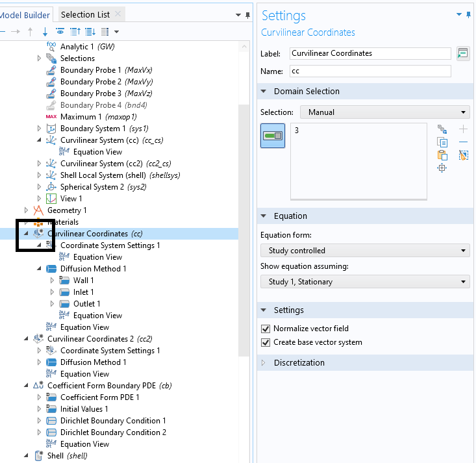This screenshot has height=463, width=476.
Task: Click the Zoom to Selection icon
Action: pos(442,168)
